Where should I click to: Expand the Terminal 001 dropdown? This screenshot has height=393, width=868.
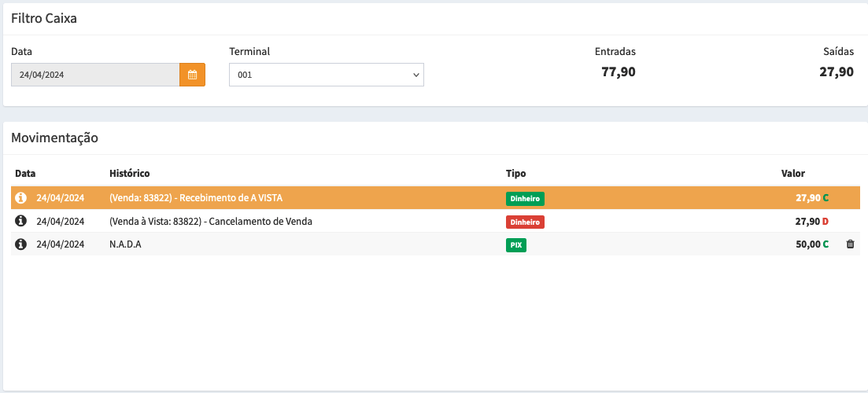326,75
